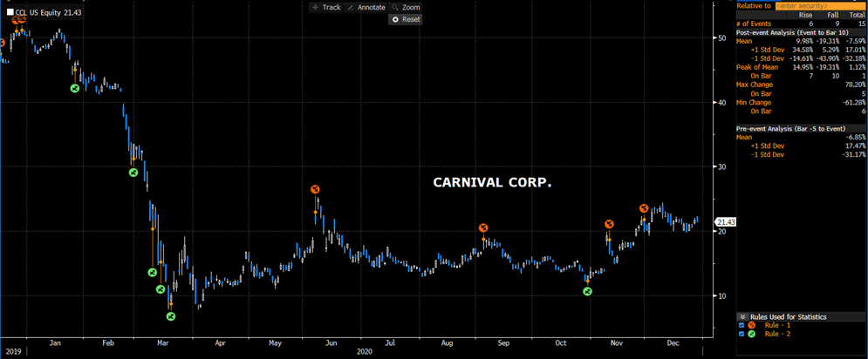Click the Reset chart button

click(406, 19)
